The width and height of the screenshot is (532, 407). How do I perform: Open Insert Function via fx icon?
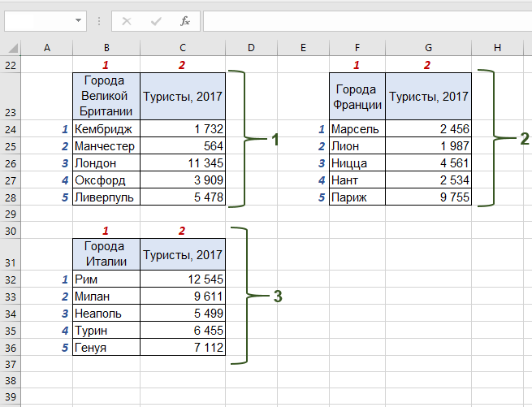pos(185,21)
